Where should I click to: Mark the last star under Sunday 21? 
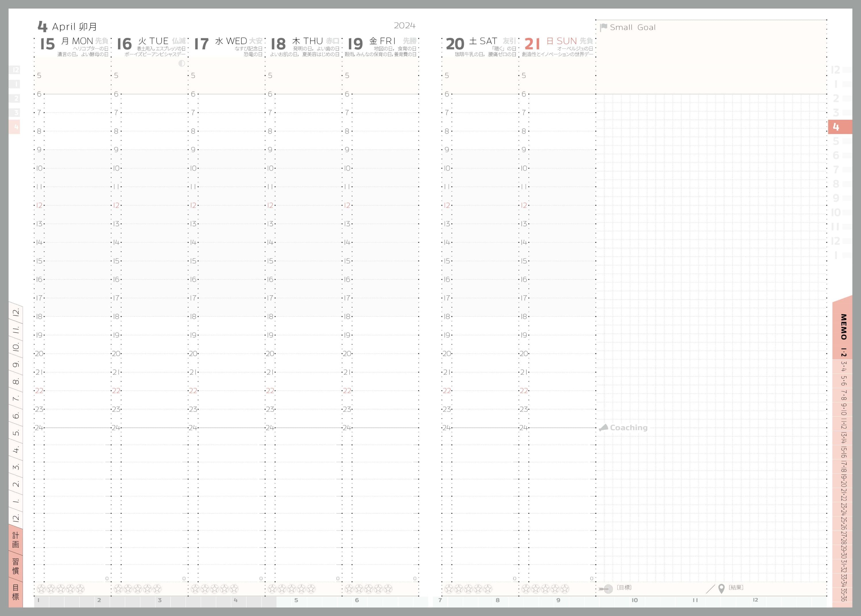[565, 589]
